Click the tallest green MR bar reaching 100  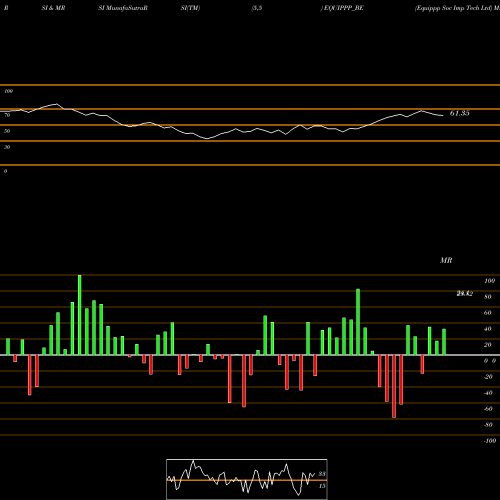pos(80,315)
